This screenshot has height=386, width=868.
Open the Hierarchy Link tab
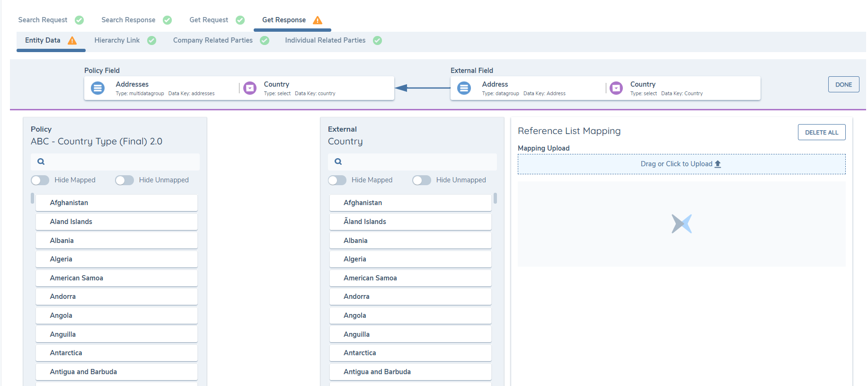pos(117,40)
